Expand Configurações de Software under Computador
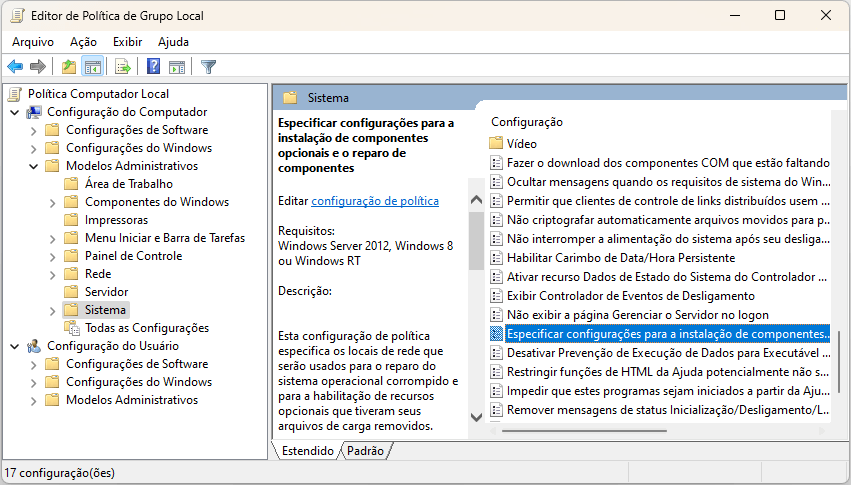851x485 pixels. (x=34, y=131)
